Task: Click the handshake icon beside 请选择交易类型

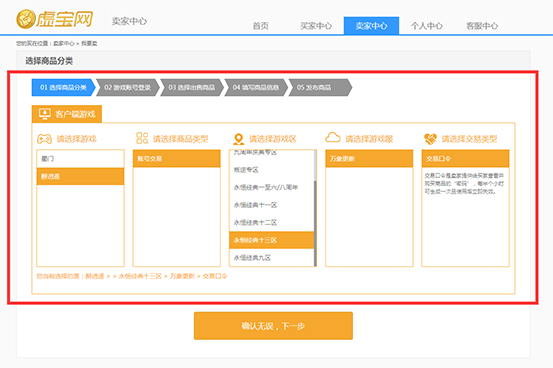Action: (x=430, y=139)
